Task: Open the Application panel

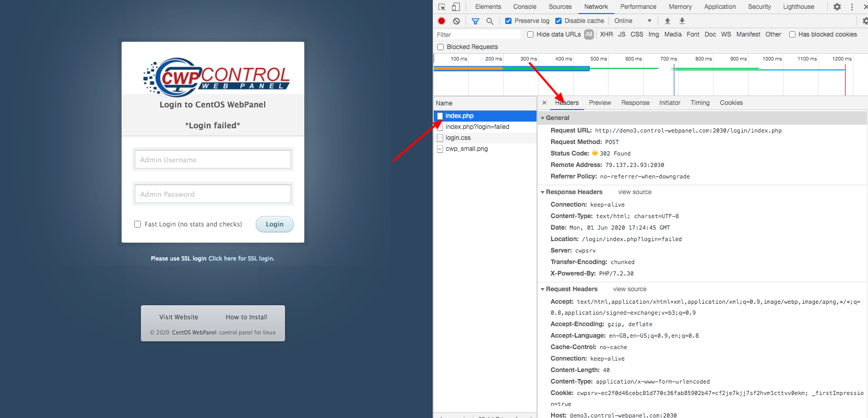Action: point(720,7)
